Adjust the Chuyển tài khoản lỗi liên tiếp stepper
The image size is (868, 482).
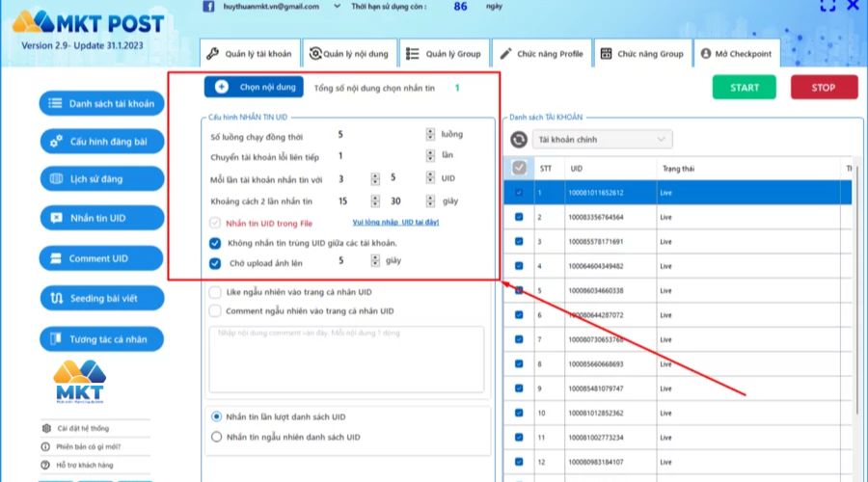430,155
